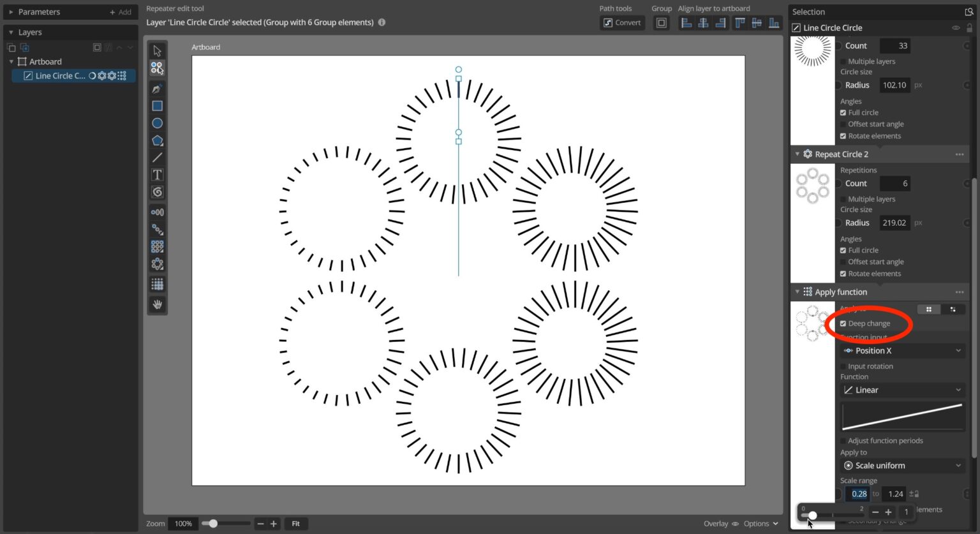Open the Position X function input dropdown
Screen dimensions: 980x534
coord(902,350)
